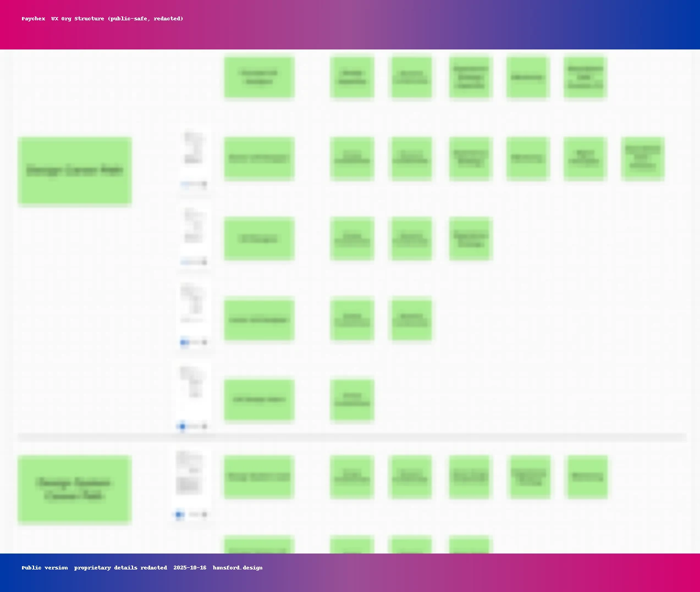
Task: Toggle blue switch under Design System Lead thumbnail
Action: click(179, 515)
